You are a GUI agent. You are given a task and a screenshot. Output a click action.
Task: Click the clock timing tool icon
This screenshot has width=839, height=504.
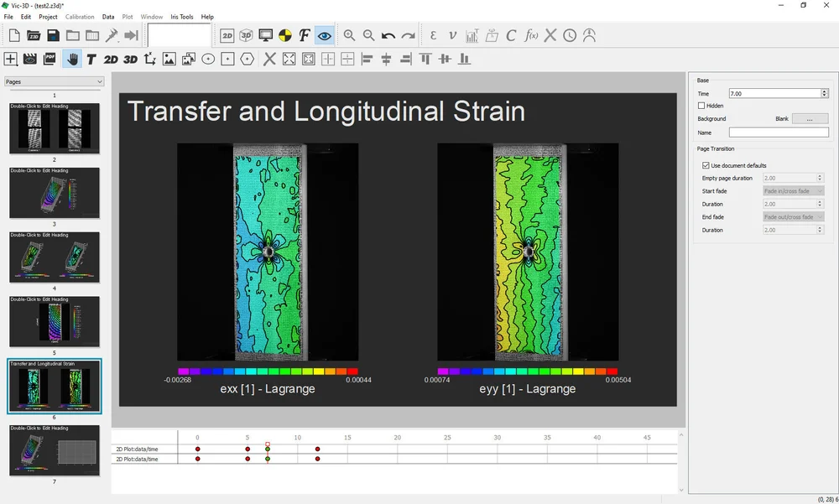pos(570,35)
